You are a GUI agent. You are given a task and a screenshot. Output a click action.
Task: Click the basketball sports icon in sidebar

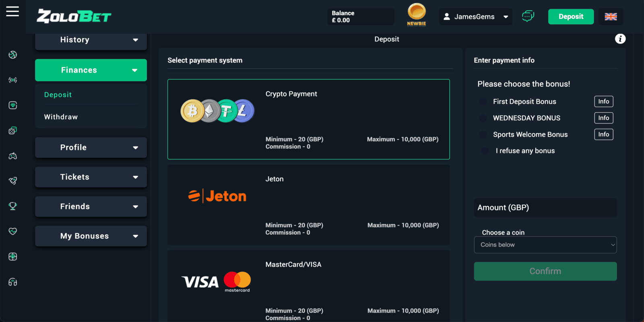[13, 55]
